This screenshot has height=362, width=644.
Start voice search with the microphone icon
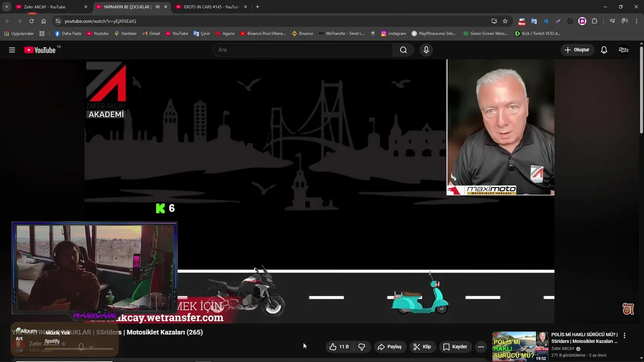[426, 50]
